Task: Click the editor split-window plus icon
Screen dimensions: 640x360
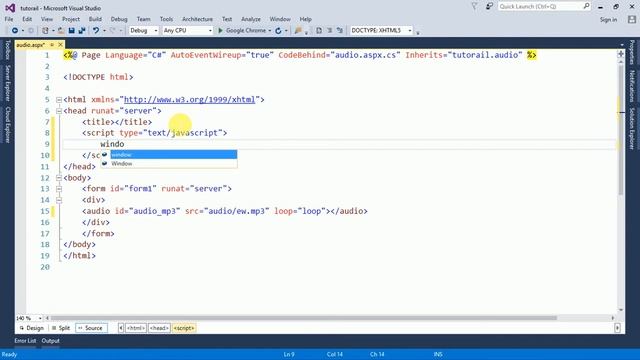Action: click(621, 54)
